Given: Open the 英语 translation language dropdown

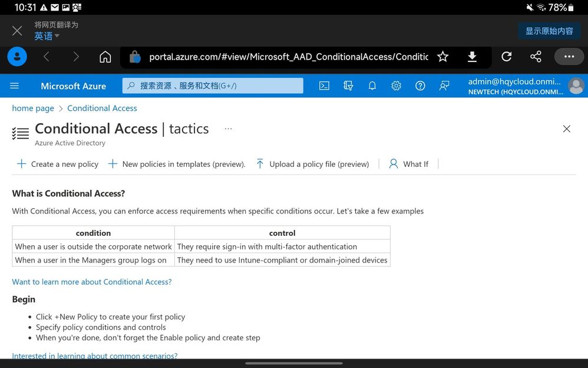Looking at the screenshot, I should point(45,35).
